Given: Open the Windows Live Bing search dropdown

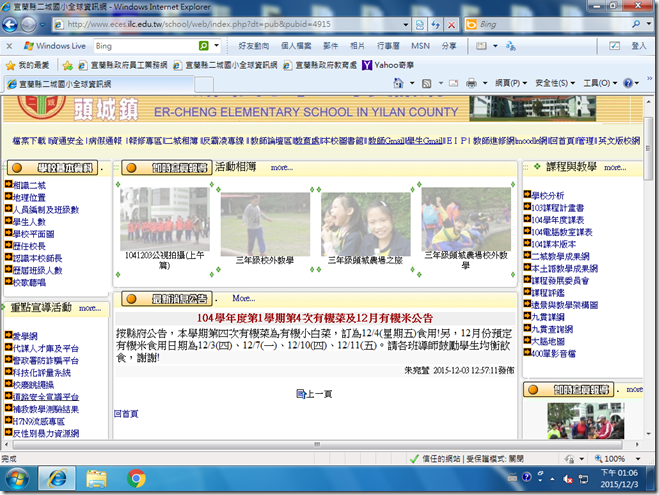Looking at the screenshot, I should (x=216, y=45).
